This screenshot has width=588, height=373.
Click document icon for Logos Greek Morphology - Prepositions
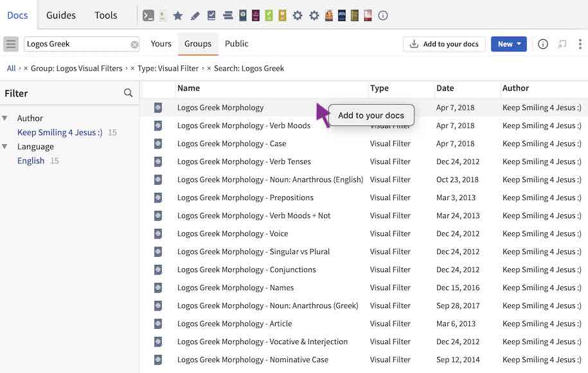pyautogui.click(x=158, y=197)
